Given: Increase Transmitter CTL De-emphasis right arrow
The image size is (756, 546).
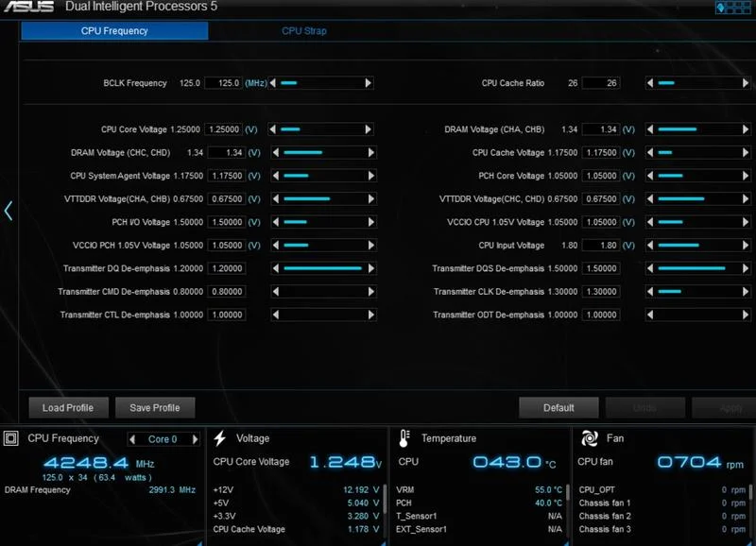Looking at the screenshot, I should 371,315.
